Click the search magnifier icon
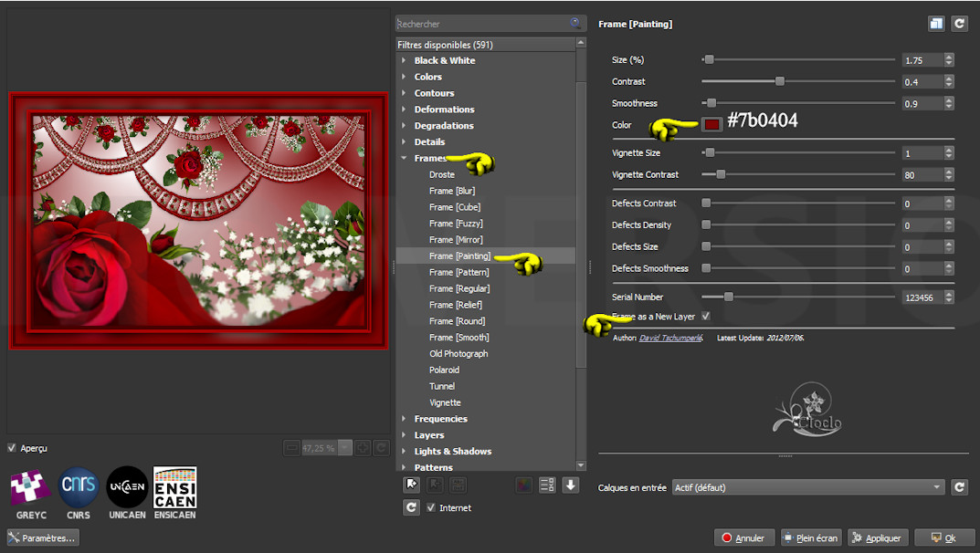Screen dimensions: 980x553 coord(575,24)
